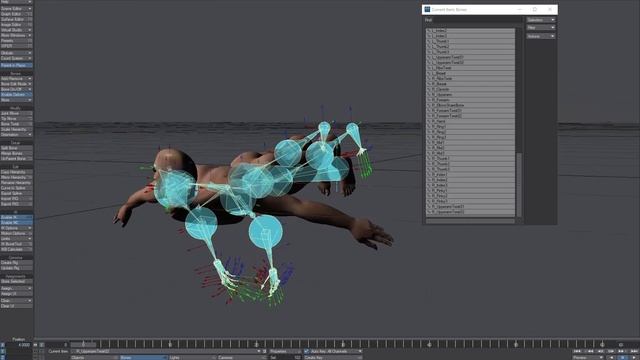Select the Tip Move tool
The height and width of the screenshot is (360, 640).
(16, 118)
